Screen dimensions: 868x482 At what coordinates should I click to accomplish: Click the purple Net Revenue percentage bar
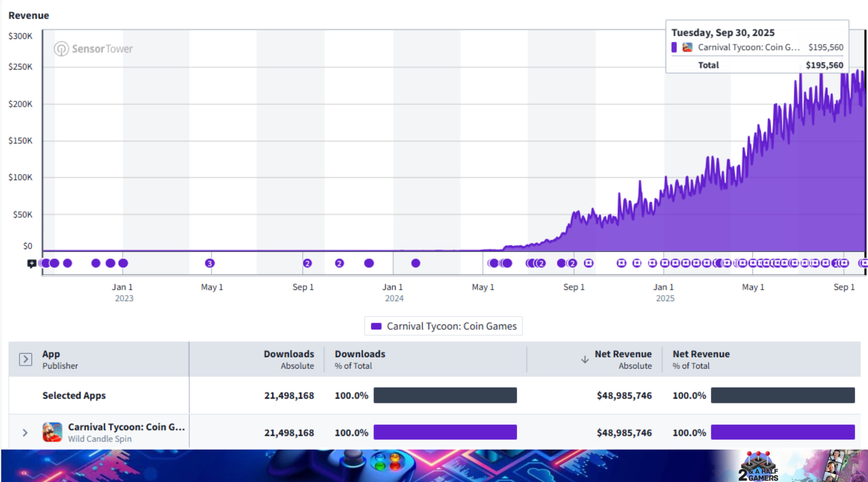tap(783, 432)
